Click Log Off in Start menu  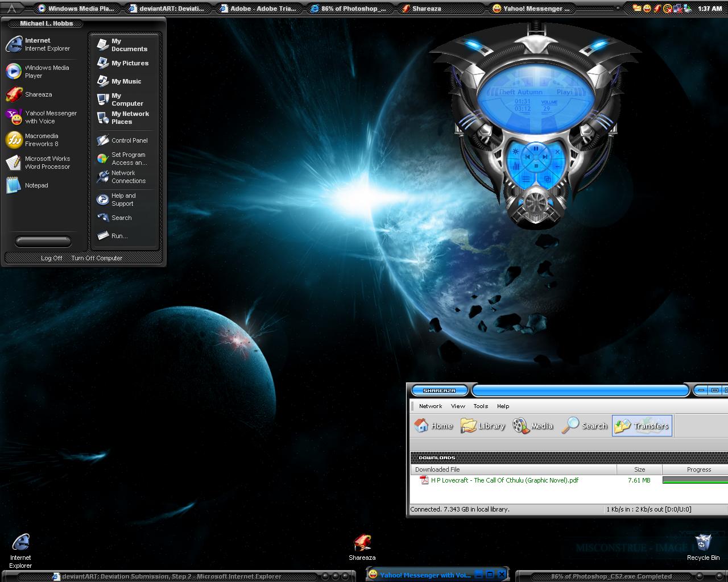pos(51,258)
